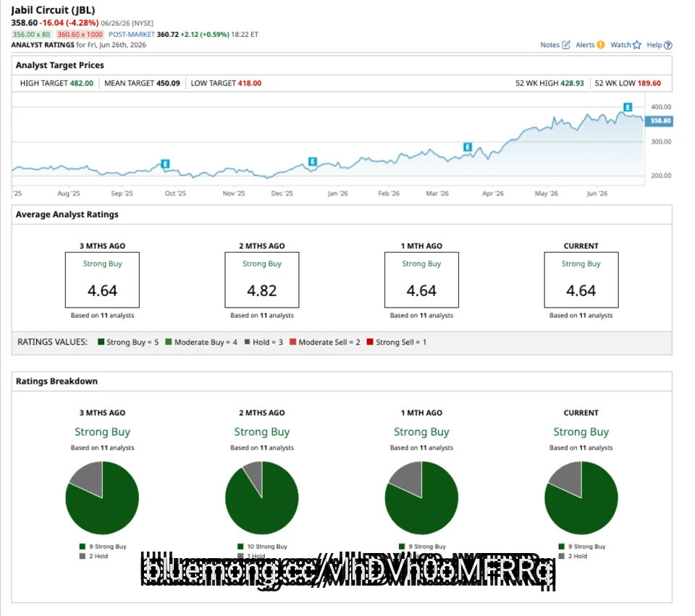Click the 52 WK HIGH 428.93 value
695x616 pixels.
click(572, 83)
